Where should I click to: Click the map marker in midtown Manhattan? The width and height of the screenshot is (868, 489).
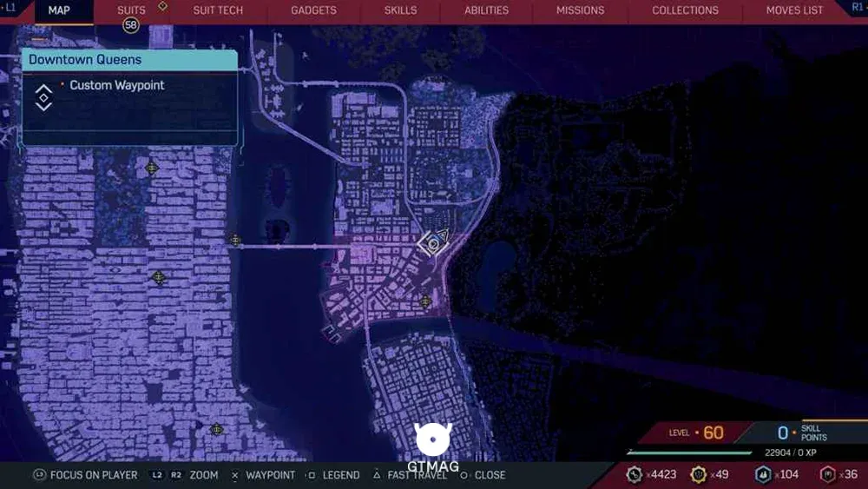tap(159, 277)
